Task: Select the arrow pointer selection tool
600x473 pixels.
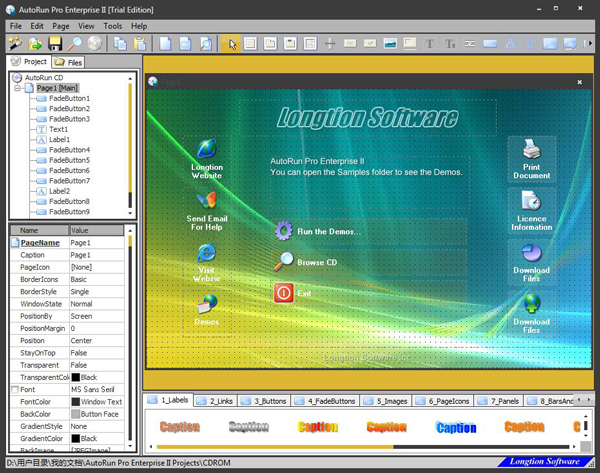Action: point(232,44)
